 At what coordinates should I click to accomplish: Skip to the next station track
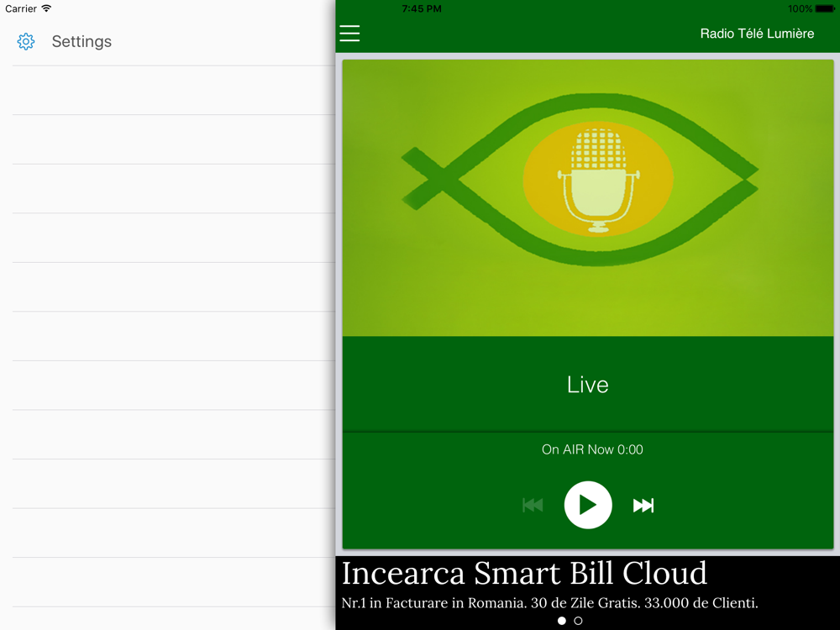(x=643, y=505)
